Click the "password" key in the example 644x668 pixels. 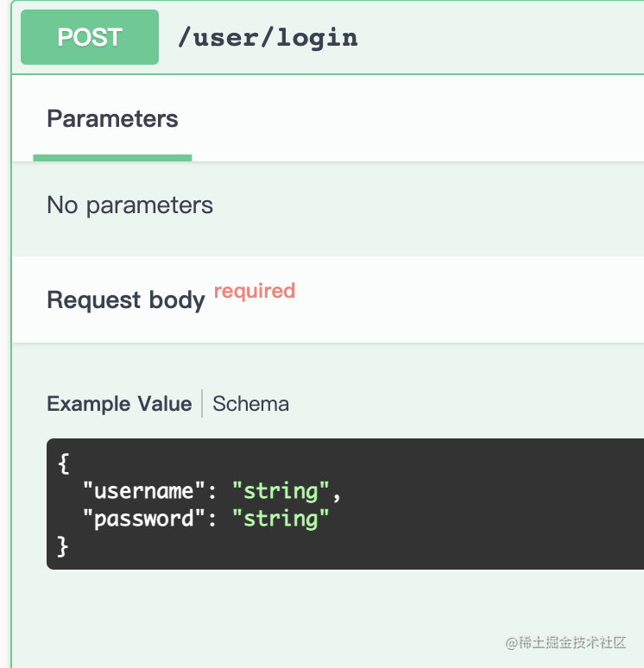click(x=144, y=519)
